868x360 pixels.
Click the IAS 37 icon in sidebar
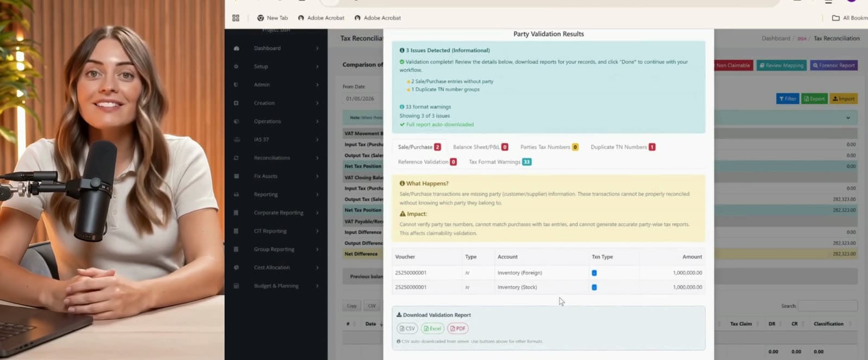[236, 139]
